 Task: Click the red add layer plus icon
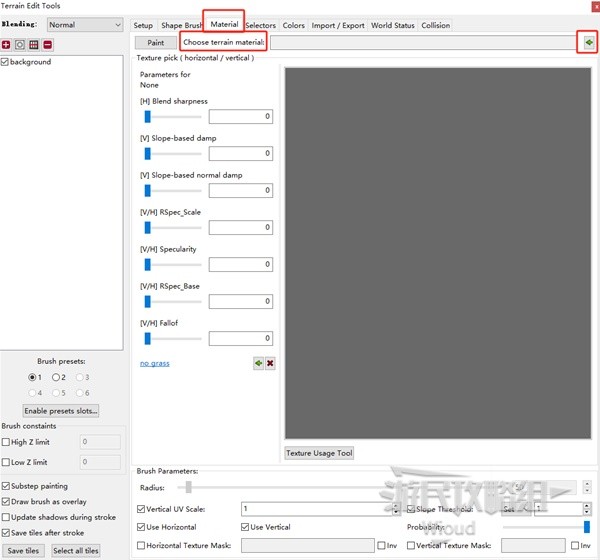point(6,45)
